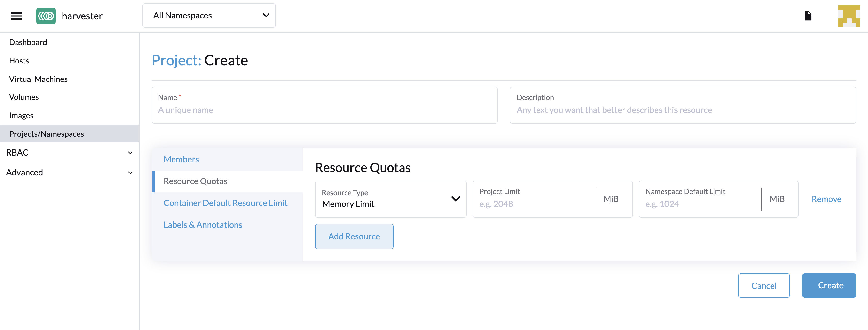The height and width of the screenshot is (330, 868).
Task: Click the Project Limit input field
Action: (534, 204)
